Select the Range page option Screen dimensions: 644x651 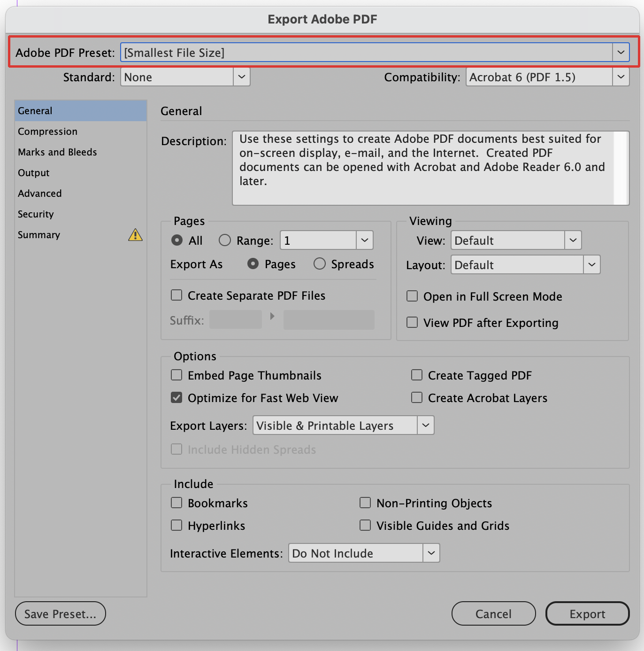(224, 240)
